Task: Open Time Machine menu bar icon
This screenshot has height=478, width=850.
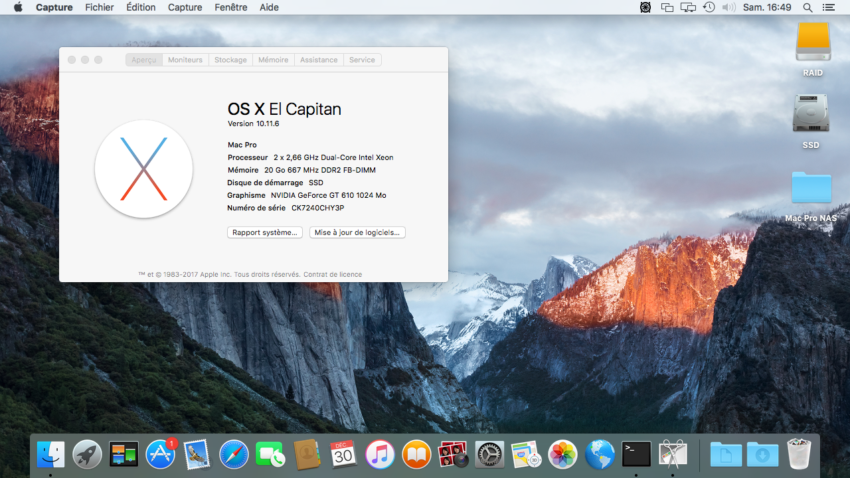Action: [709, 7]
